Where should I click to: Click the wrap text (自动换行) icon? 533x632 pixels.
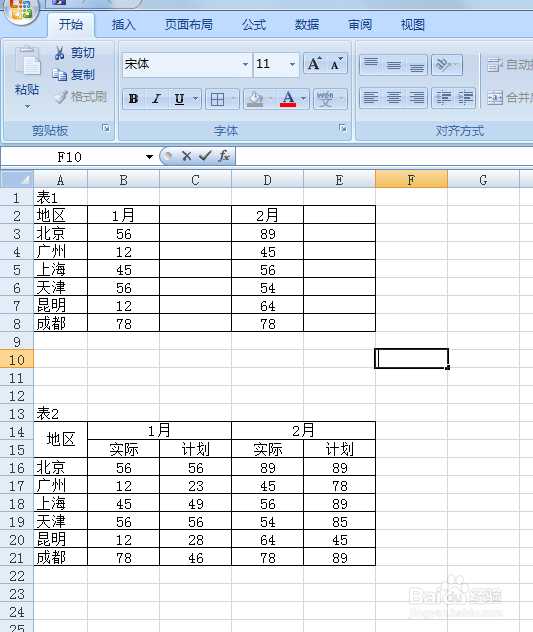495,64
